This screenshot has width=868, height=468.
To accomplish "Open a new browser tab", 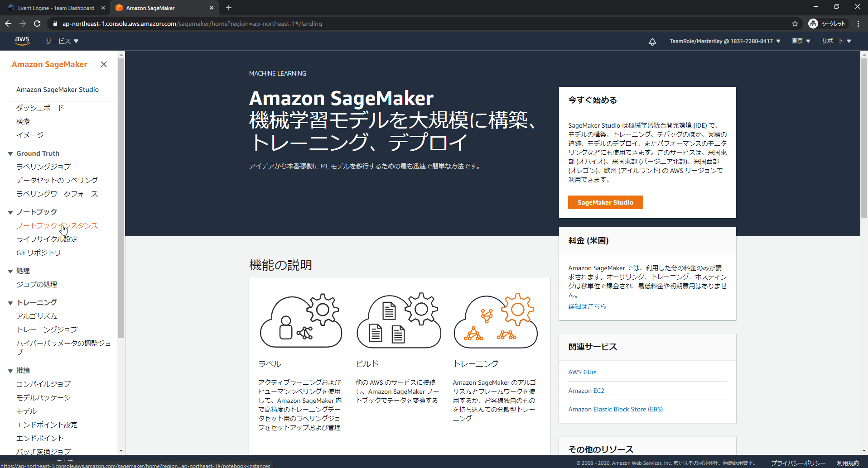I will pos(229,8).
